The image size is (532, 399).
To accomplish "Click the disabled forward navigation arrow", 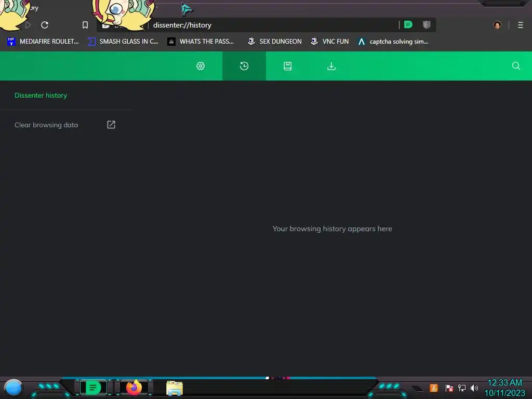I will click(x=28, y=25).
